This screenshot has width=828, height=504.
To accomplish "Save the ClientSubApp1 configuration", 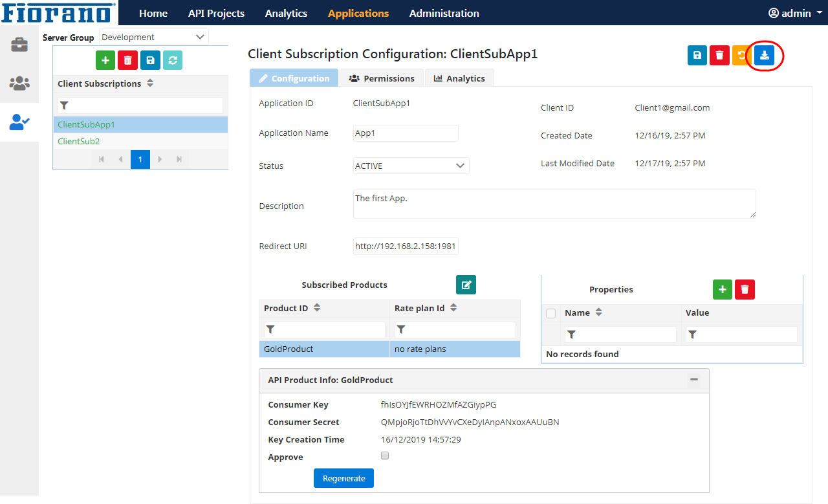I will pos(697,56).
